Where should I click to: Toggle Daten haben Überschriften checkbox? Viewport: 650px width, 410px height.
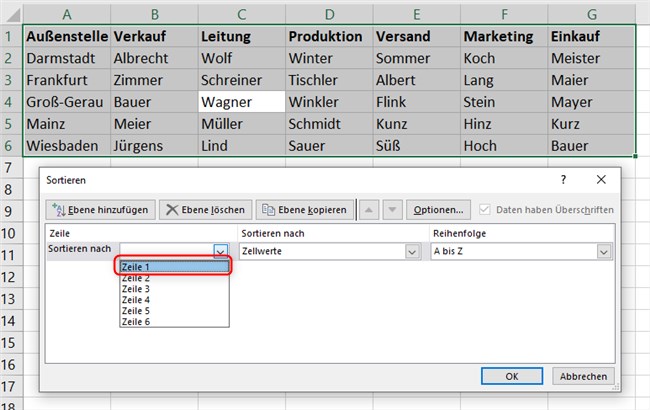(x=484, y=209)
